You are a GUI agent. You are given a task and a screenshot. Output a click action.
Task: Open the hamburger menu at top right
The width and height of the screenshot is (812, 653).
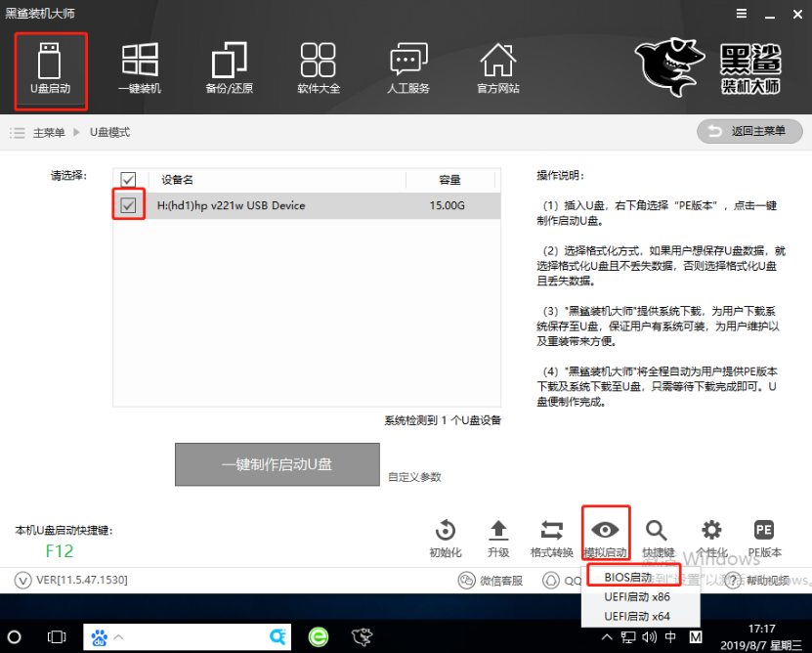741,14
